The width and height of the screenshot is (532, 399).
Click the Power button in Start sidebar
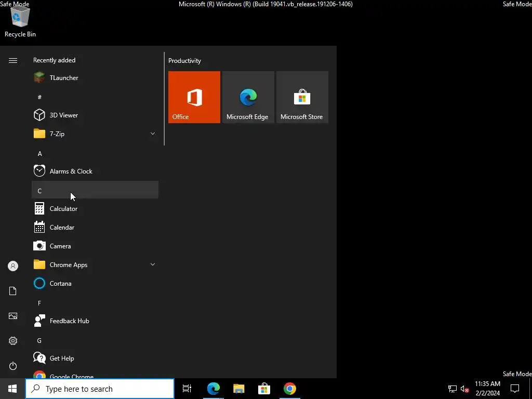[x=13, y=366]
